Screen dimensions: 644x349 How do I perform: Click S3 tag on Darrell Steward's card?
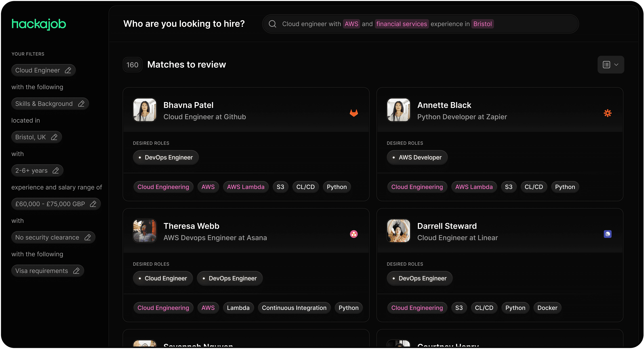(459, 308)
